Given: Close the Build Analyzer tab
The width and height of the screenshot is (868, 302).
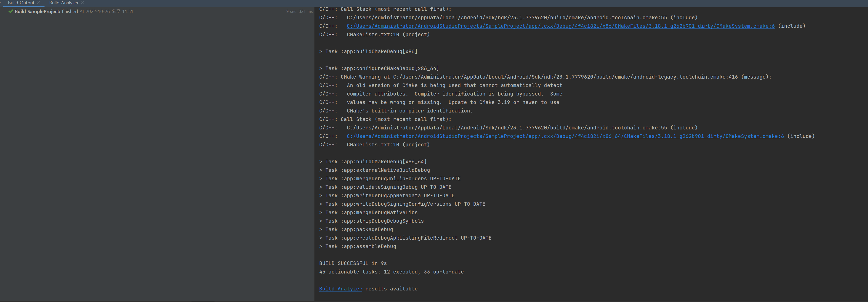Looking at the screenshot, I should click(83, 3).
